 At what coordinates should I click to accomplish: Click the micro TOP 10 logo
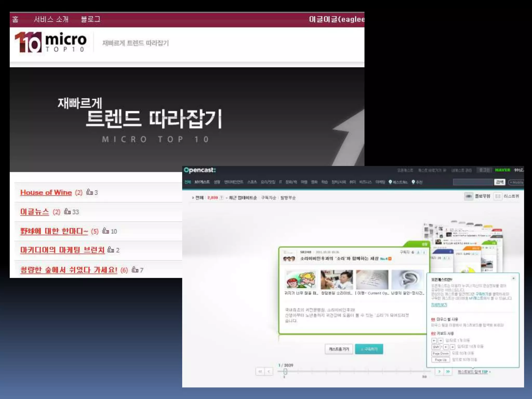[x=51, y=42]
